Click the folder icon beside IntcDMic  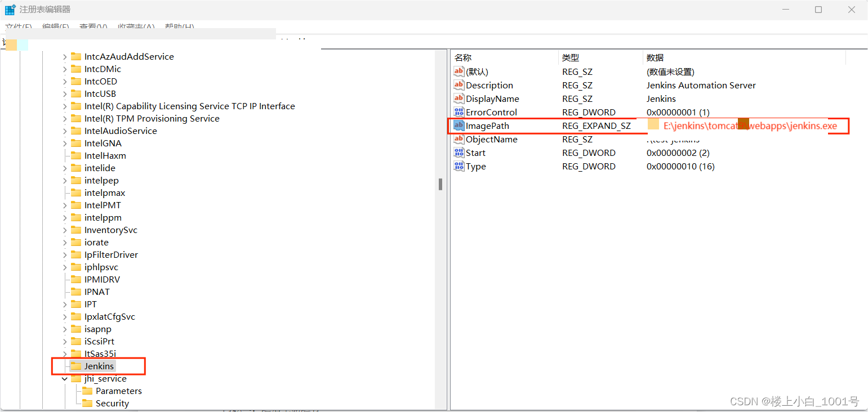(x=76, y=69)
